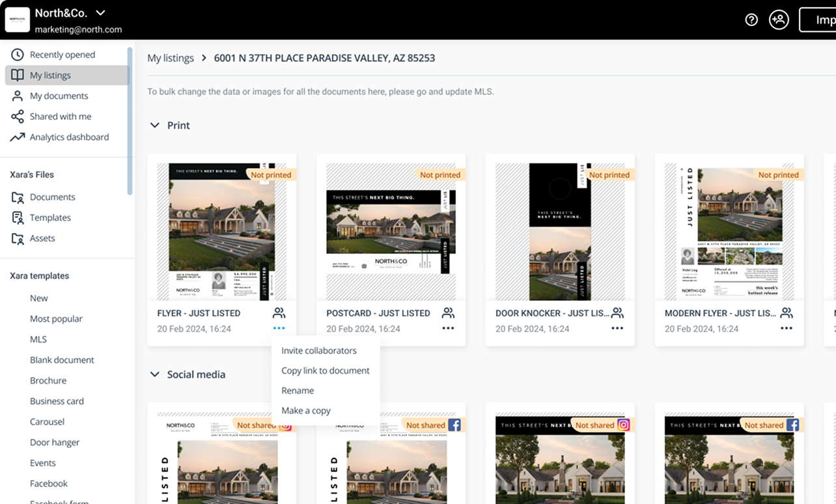Click Facebook icon on second social media card

[x=454, y=425]
